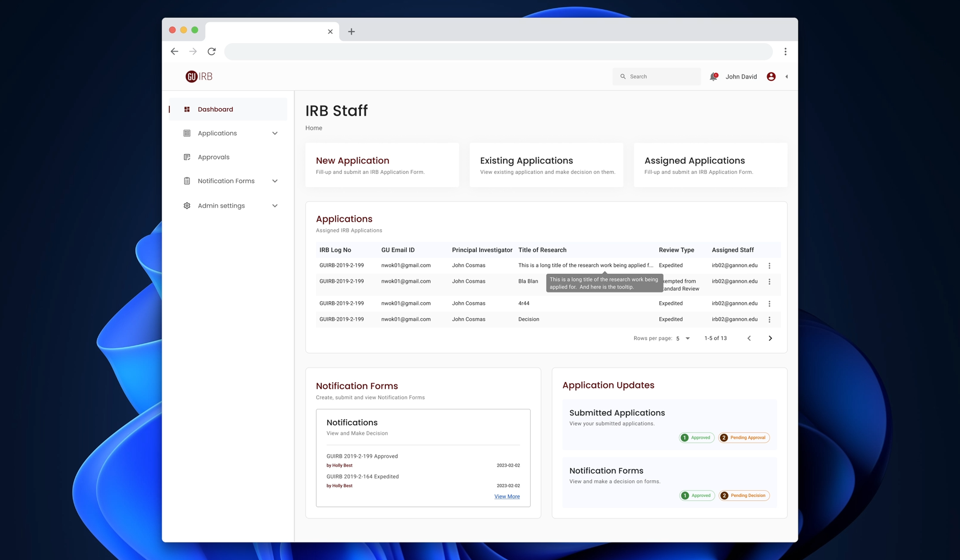Viewport: 960px width, 560px height.
Task: Open Notification Forms card in Application Updates
Action: coord(669,483)
